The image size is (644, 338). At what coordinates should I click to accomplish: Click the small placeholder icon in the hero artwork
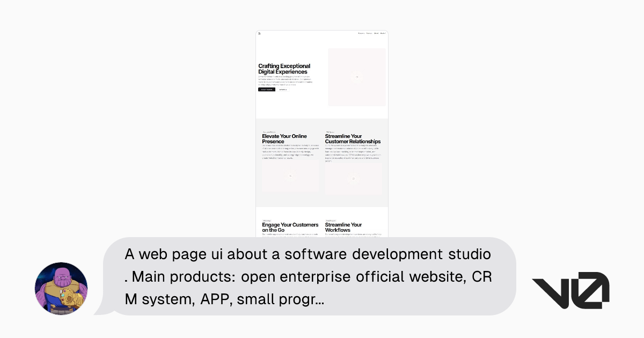point(357,77)
